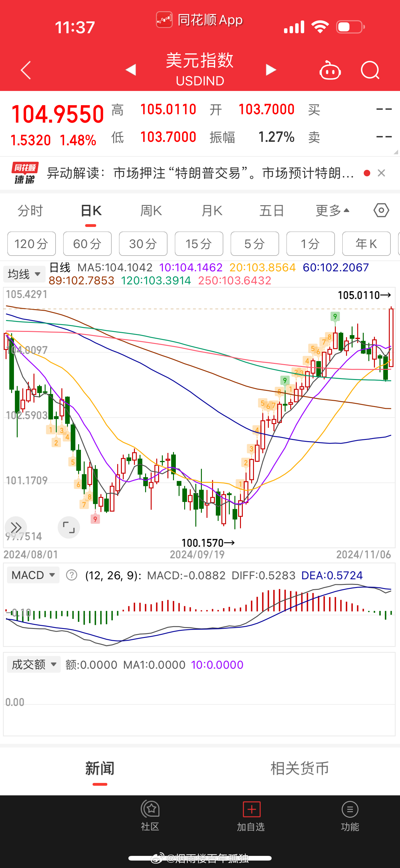This screenshot has height=868, width=400.
Task: Collapse the 更多 periods menu
Action: tap(332, 210)
